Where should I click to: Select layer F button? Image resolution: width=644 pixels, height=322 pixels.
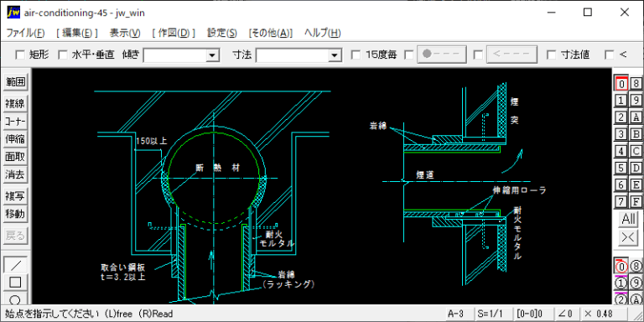pyautogui.click(x=636, y=201)
